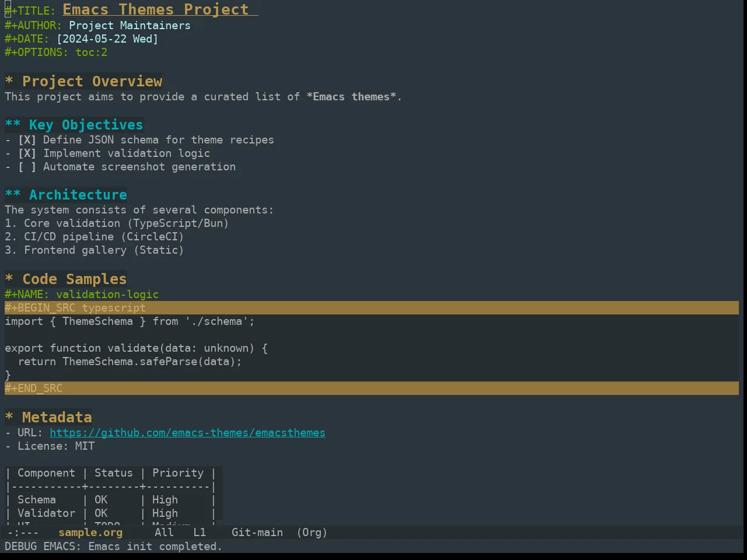Click the Emacs Themes Project title text
The image size is (747, 560).
pos(156,10)
